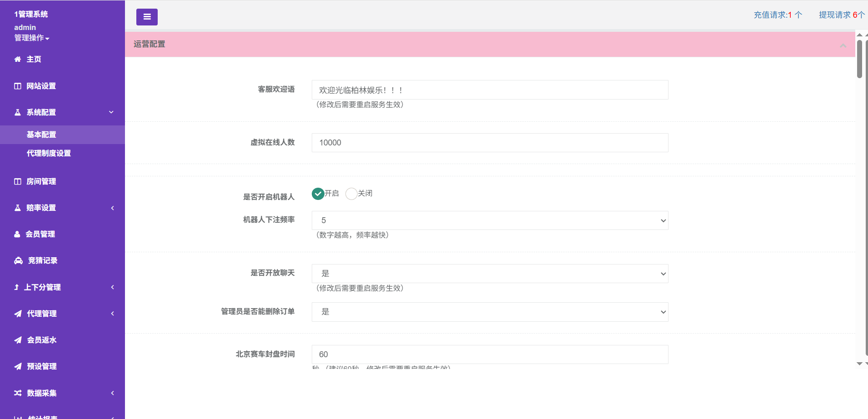Select the 关闭 robot radio option
Image resolution: width=868 pixels, height=419 pixels.
click(x=351, y=194)
